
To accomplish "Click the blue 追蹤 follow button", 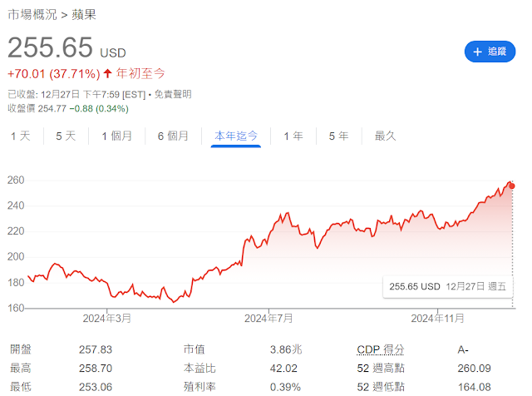I will [490, 52].
